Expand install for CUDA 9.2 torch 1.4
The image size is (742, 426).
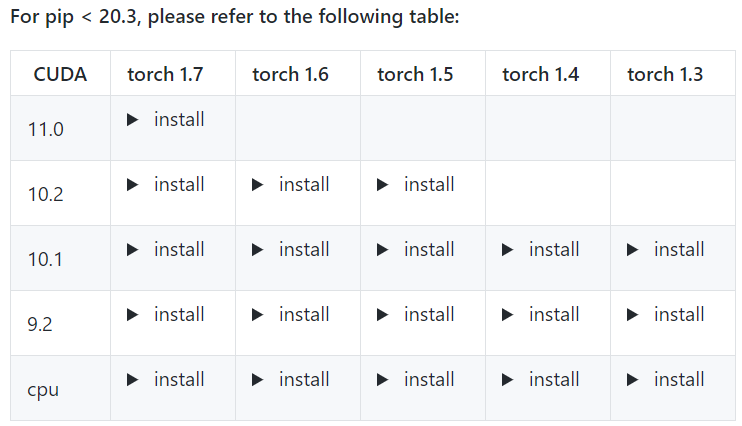pyautogui.click(x=542, y=315)
